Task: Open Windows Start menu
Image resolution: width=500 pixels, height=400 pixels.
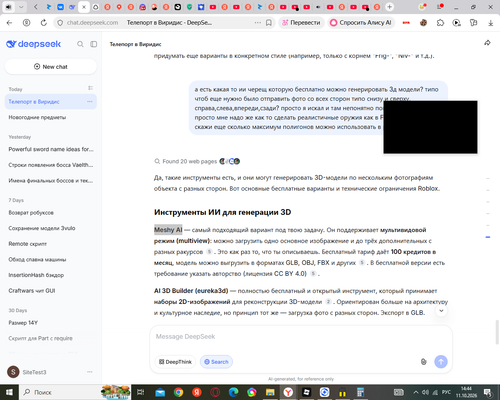Action: pyautogui.click(x=9, y=392)
